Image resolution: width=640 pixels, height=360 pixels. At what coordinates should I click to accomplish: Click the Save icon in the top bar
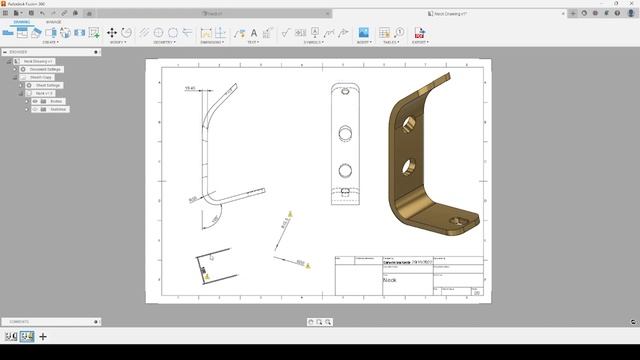[31, 13]
